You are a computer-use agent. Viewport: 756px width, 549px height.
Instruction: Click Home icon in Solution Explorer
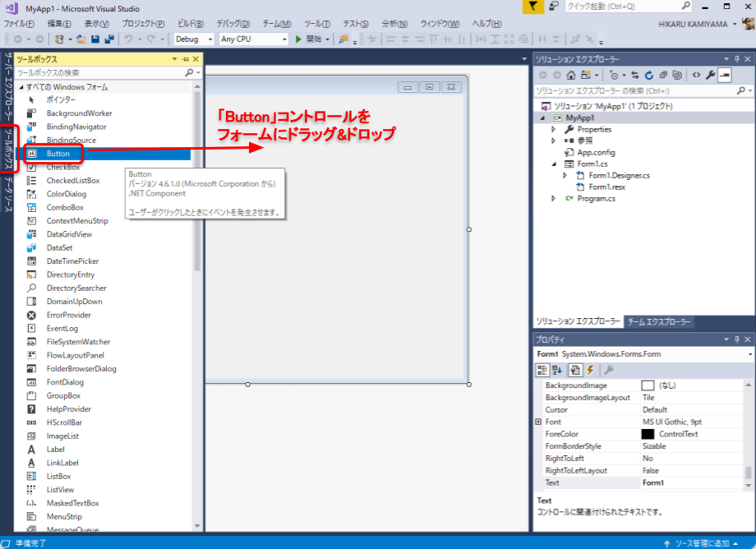coord(571,75)
